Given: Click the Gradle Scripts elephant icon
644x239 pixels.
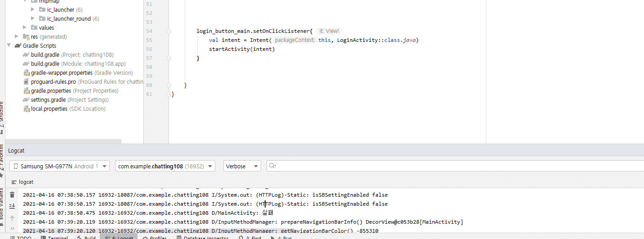Looking at the screenshot, I should pos(18,45).
